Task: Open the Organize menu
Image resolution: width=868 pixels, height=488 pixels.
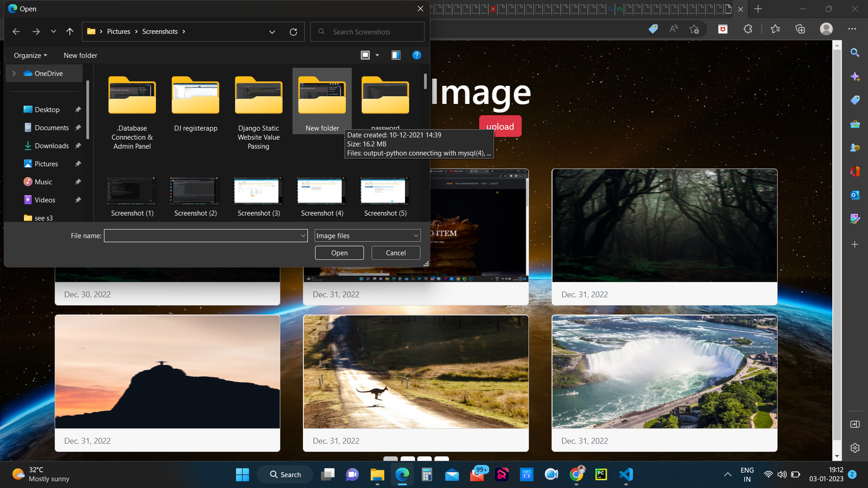Action: point(30,55)
